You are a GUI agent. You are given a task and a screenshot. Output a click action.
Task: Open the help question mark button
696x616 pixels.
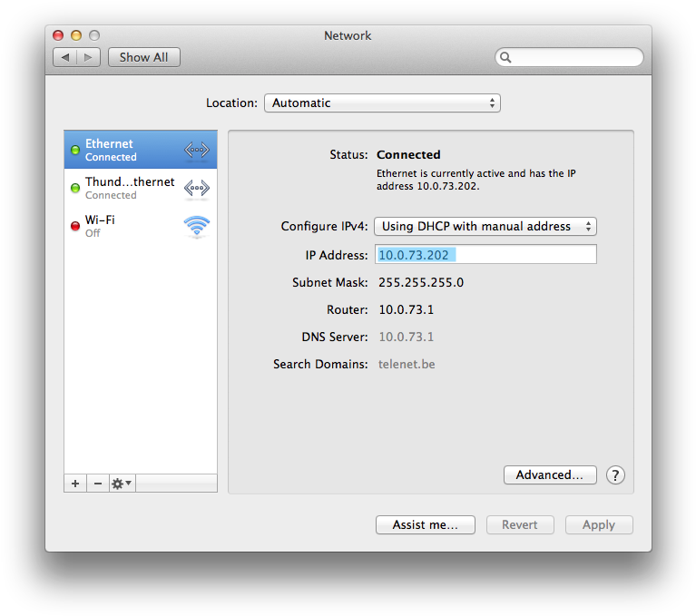click(x=615, y=474)
